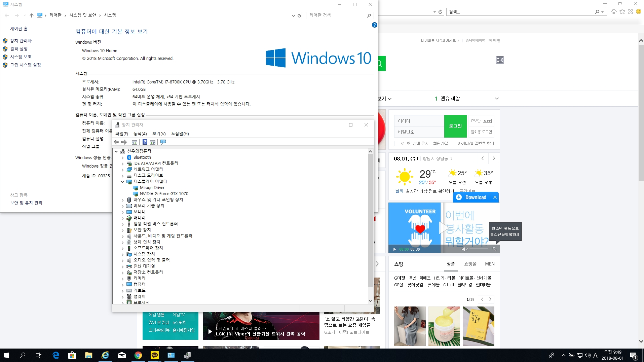Open the 동작(A) menu in Device Manager
The width and height of the screenshot is (644, 362).
140,134
